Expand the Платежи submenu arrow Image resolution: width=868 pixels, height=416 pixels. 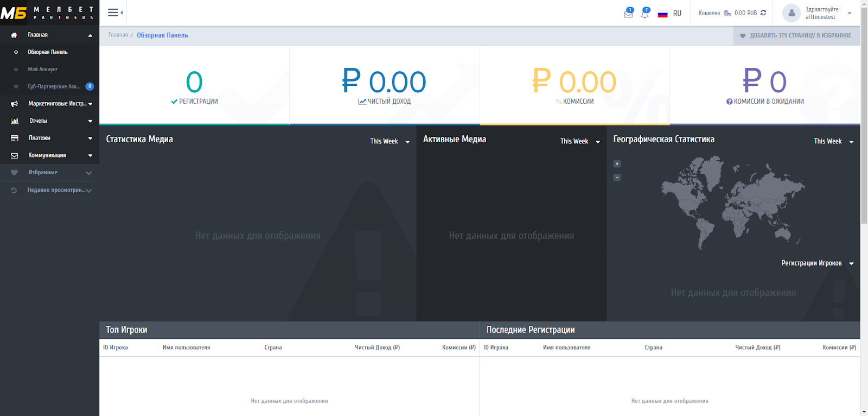click(90, 138)
